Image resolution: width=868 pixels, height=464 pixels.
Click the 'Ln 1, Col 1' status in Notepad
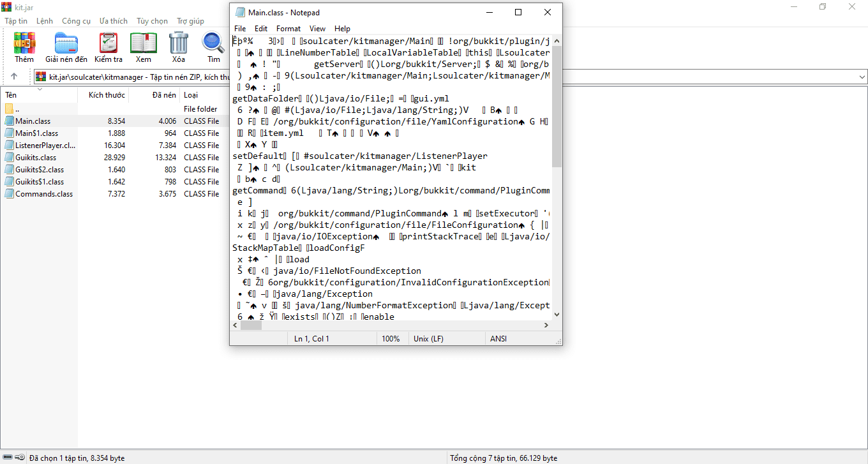click(x=311, y=339)
